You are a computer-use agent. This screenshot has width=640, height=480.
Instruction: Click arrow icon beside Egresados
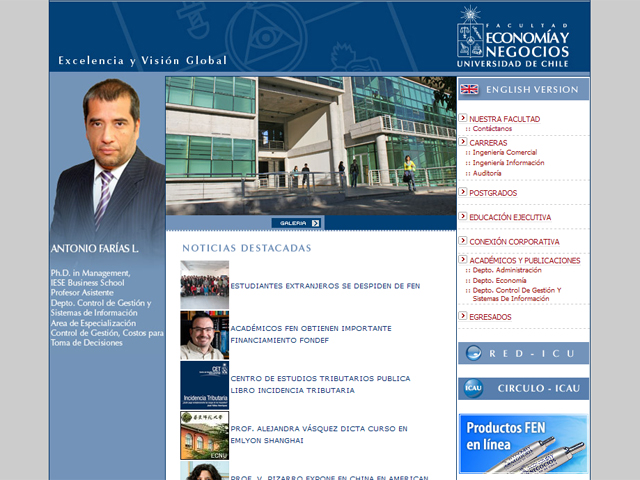[463, 316]
